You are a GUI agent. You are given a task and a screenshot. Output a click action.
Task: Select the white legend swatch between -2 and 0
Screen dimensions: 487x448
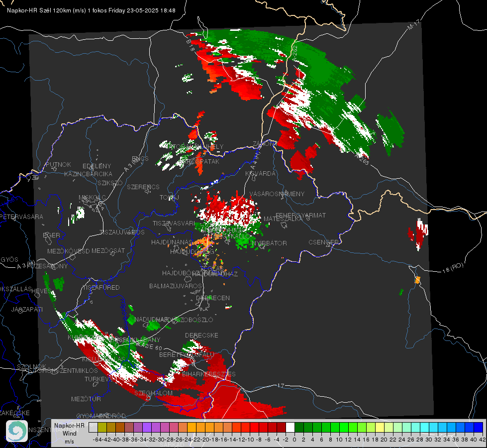[x=290, y=427]
